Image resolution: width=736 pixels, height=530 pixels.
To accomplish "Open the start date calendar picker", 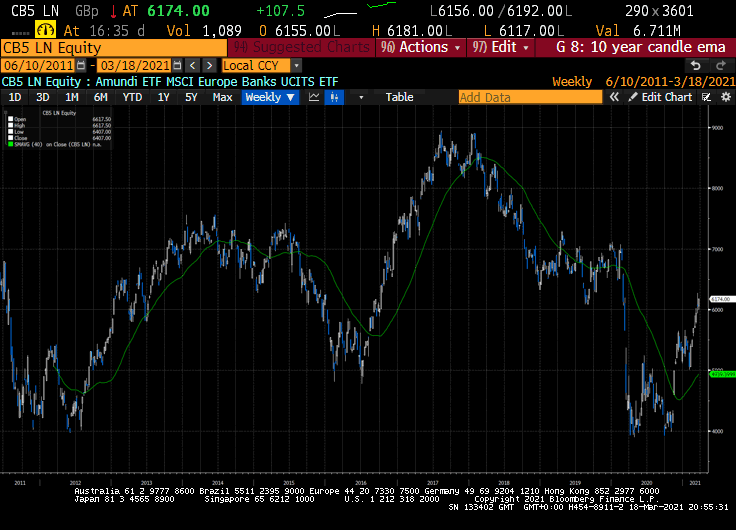I will pyautogui.click(x=81, y=65).
